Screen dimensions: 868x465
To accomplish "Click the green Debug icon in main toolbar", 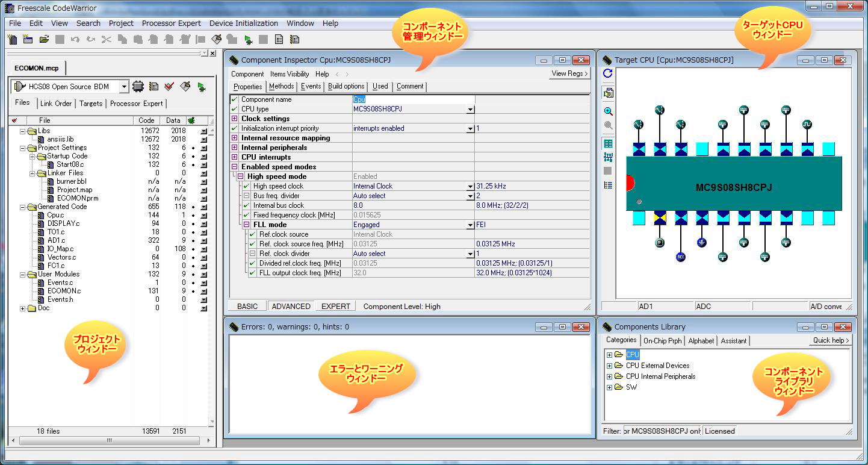I will [x=248, y=39].
